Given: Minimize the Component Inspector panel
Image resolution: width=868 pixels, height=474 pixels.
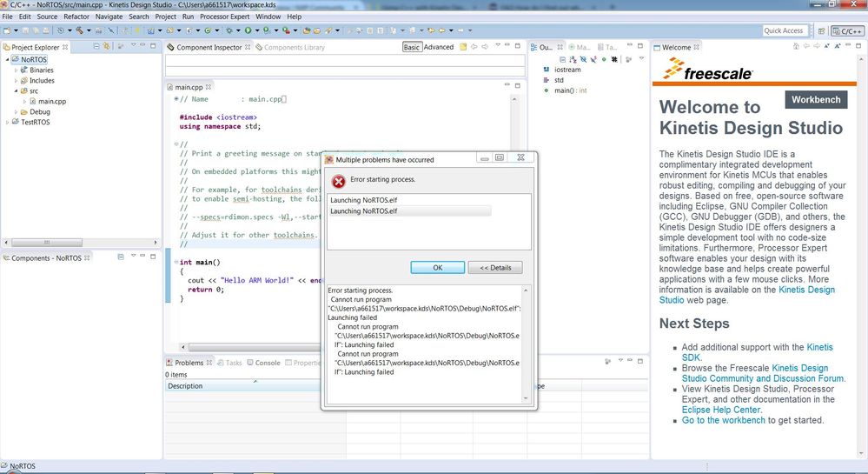Looking at the screenshot, I should [507, 46].
